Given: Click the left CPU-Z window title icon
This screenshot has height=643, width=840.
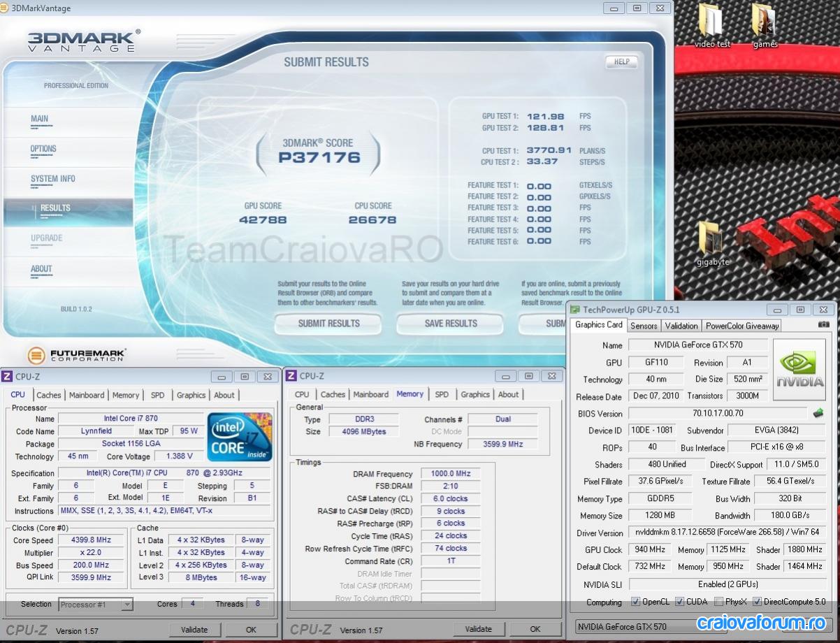Looking at the screenshot, I should (7, 376).
